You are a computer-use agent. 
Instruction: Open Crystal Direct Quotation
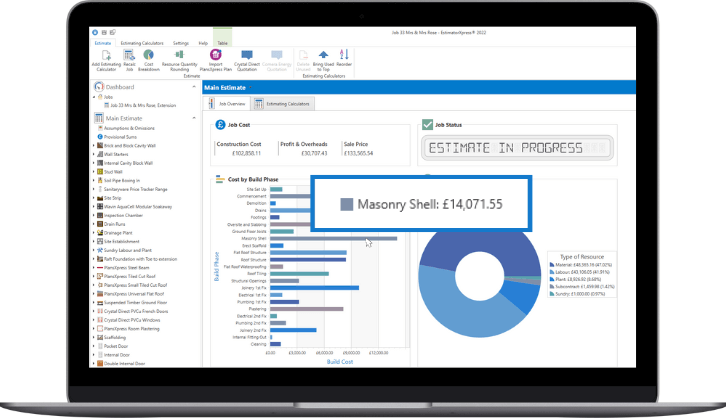[x=247, y=55]
